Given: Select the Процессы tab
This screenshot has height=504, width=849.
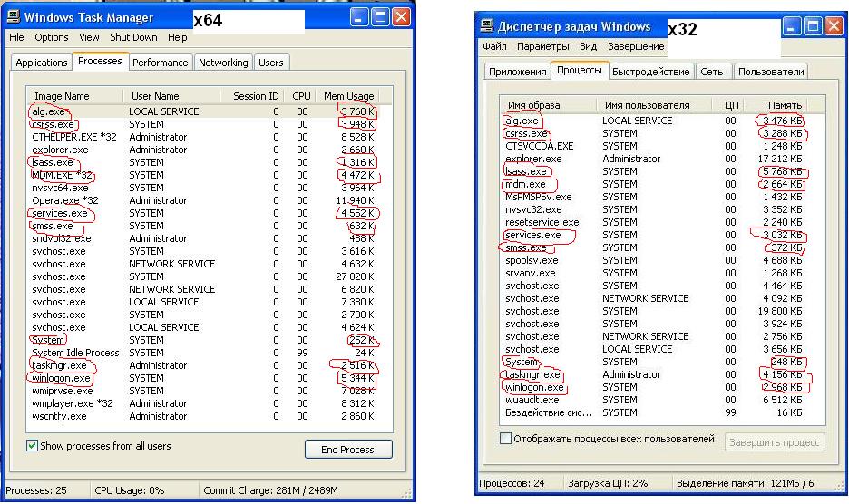Looking at the screenshot, I should [579, 70].
